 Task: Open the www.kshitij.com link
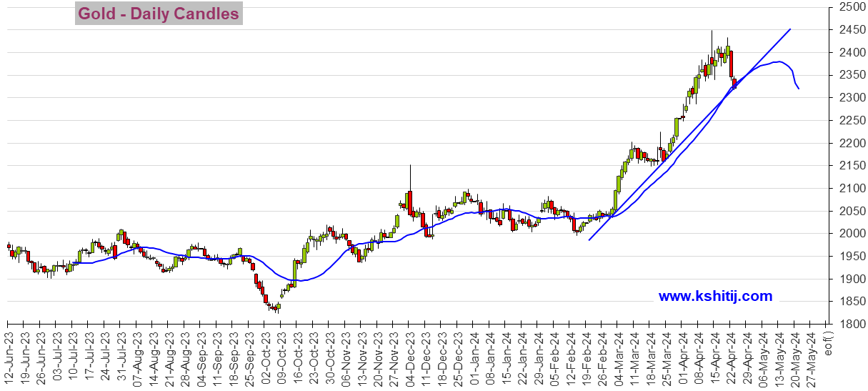tap(715, 296)
